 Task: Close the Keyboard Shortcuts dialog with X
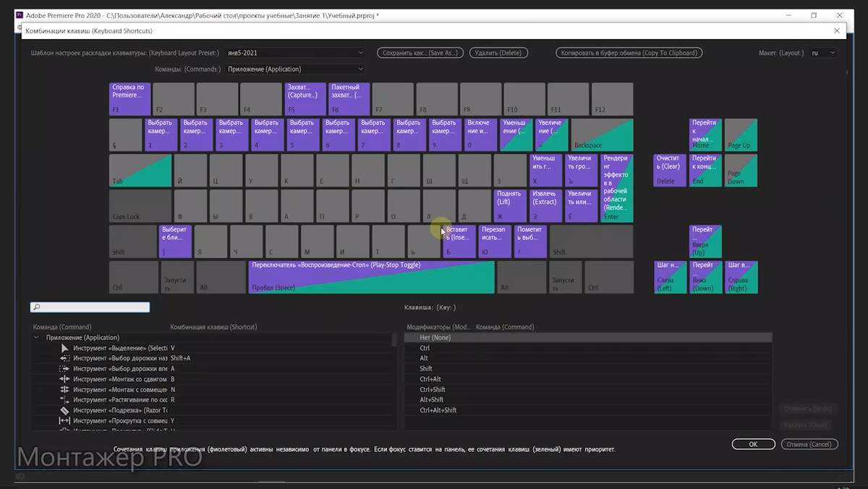(x=838, y=31)
